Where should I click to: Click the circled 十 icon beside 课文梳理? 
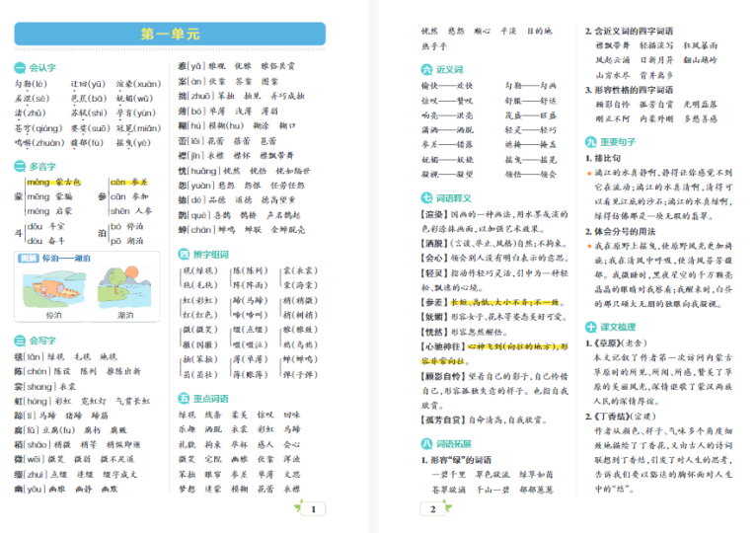coord(590,327)
